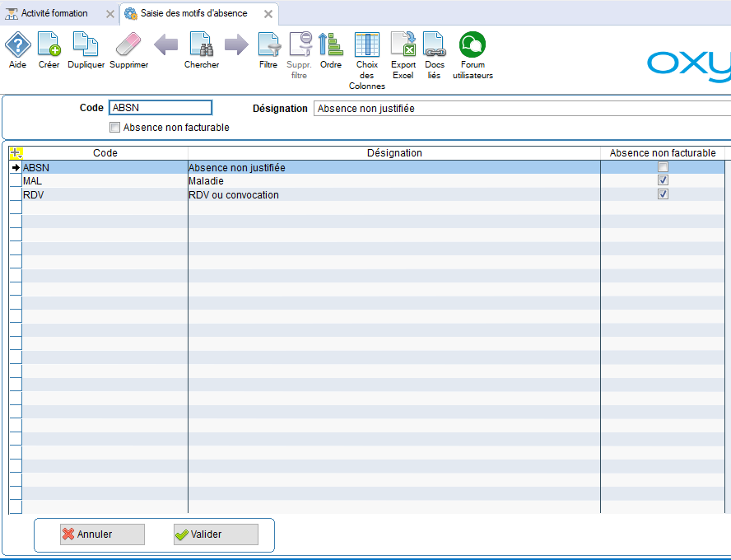The image size is (731, 560).
Task: Open the Forum utilisateurs
Action: click(473, 45)
